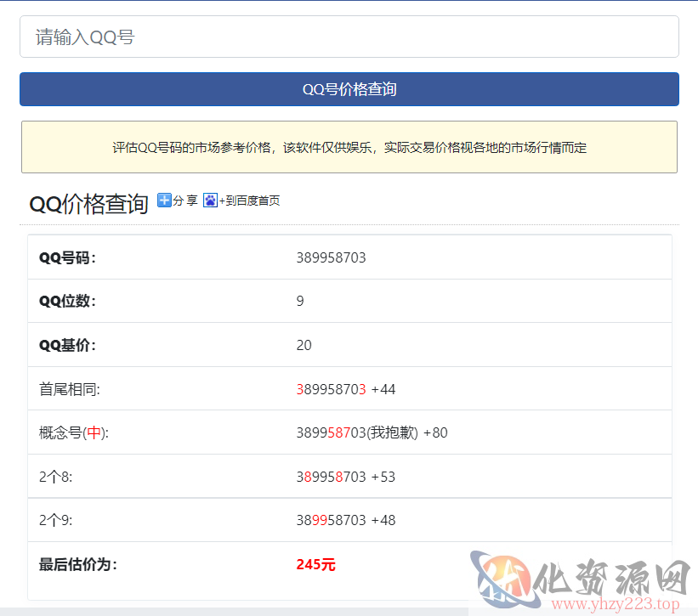Click the 首尾相同 value with +44
This screenshot has width=698, height=616.
coord(346,389)
